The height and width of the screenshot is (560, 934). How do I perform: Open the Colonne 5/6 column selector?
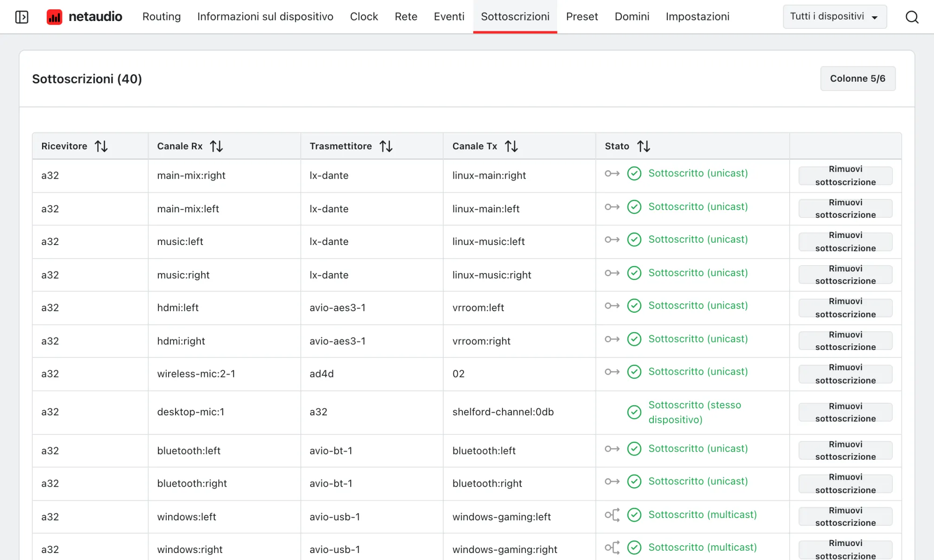tap(858, 78)
